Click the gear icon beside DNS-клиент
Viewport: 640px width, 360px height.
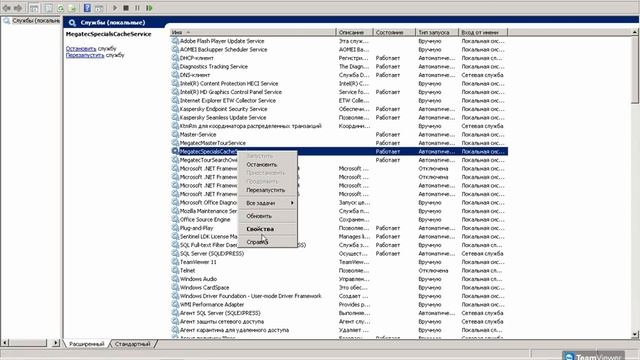coord(175,75)
